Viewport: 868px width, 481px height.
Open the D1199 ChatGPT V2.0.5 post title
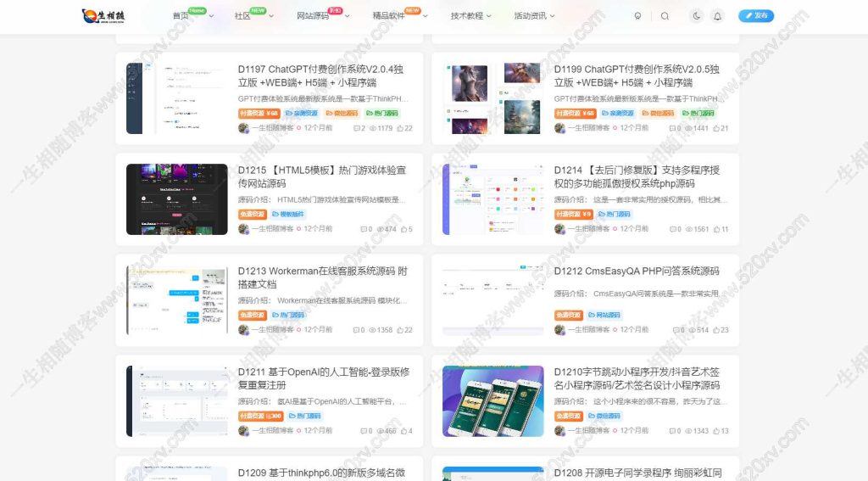[x=637, y=76]
